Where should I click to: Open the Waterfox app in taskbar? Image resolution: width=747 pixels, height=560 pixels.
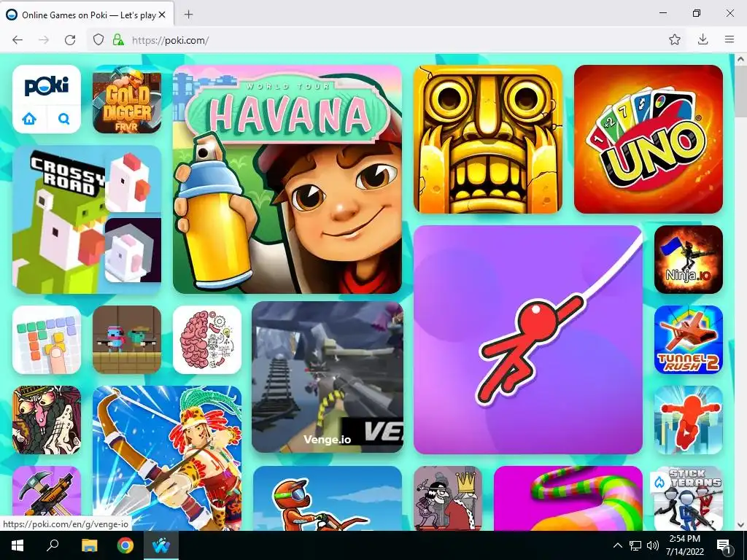[161, 545]
